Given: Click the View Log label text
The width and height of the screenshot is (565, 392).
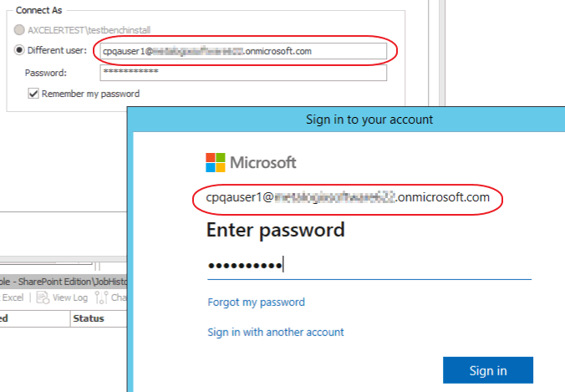Looking at the screenshot, I should [70, 297].
